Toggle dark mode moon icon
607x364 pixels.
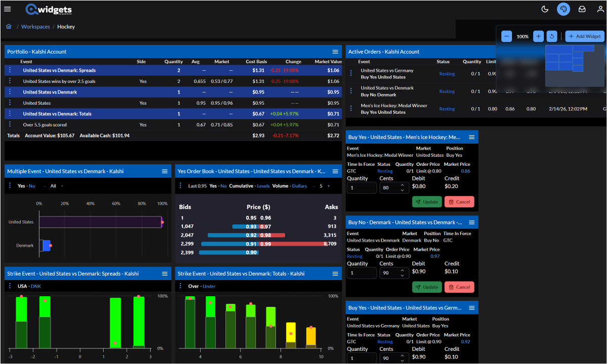point(545,9)
